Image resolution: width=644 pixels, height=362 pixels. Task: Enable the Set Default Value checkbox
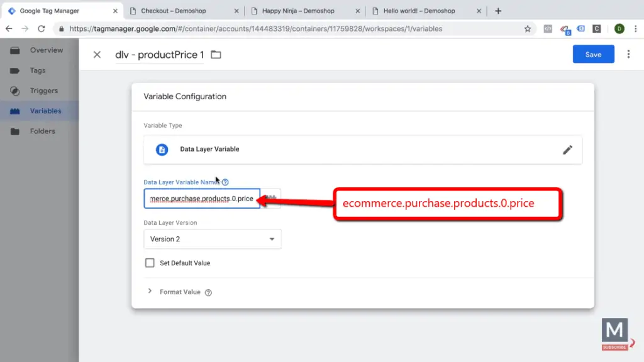coord(150,263)
